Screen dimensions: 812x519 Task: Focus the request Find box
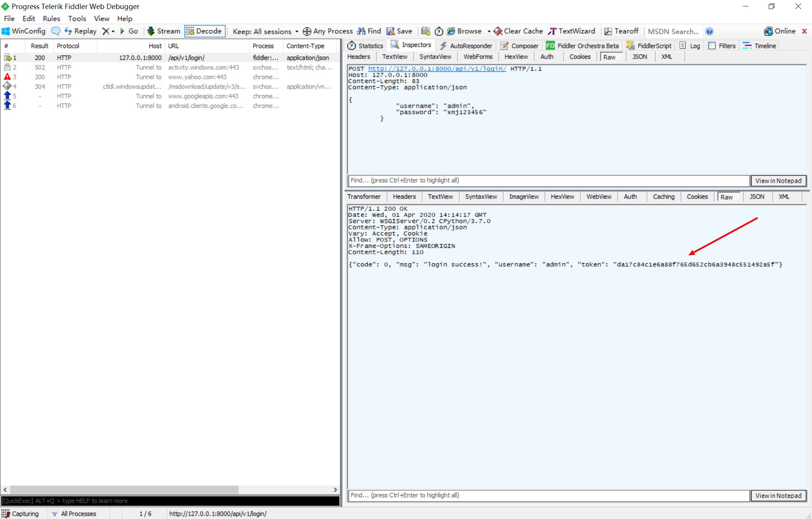pos(549,181)
